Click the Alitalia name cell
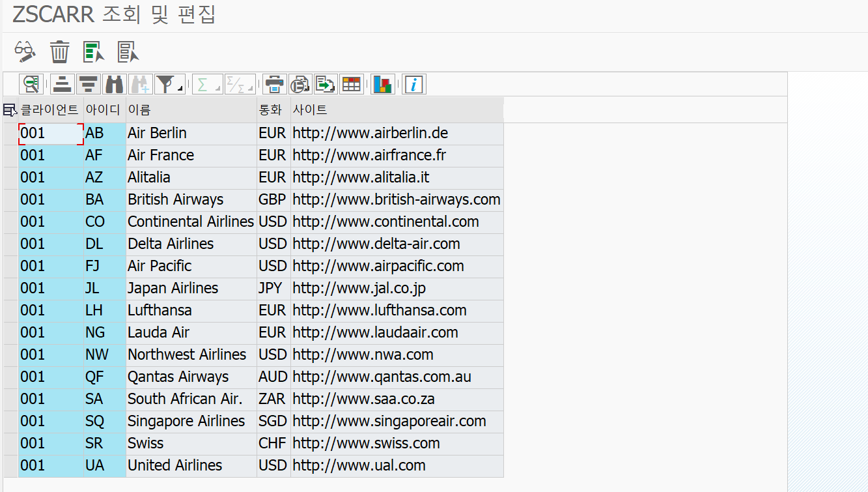Screen dimensions: 868x492 (191, 178)
